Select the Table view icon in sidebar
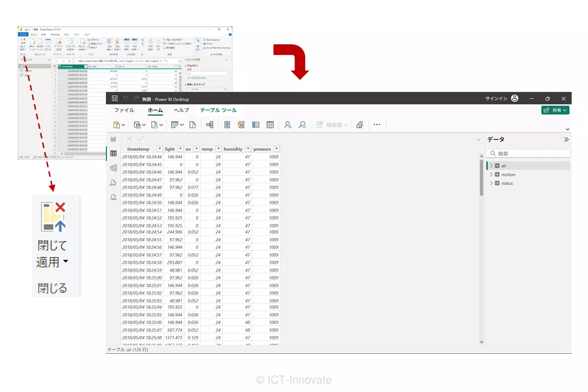 [113, 153]
